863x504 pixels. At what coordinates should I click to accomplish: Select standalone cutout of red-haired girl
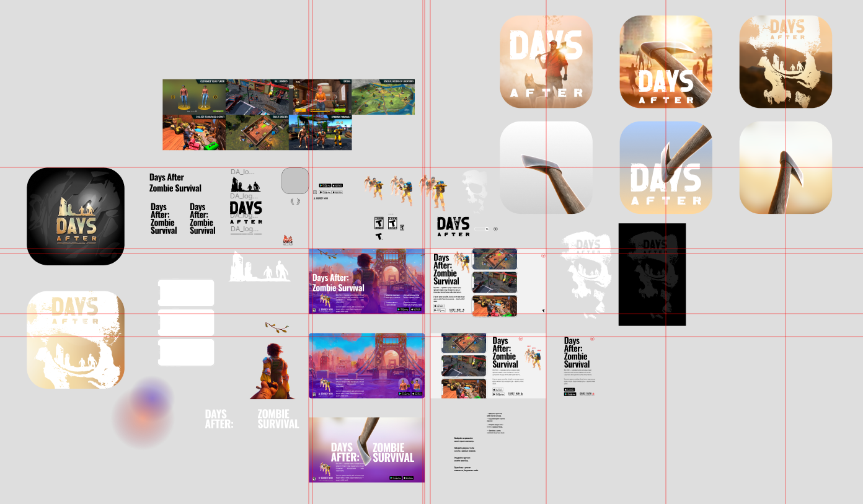coord(273,371)
